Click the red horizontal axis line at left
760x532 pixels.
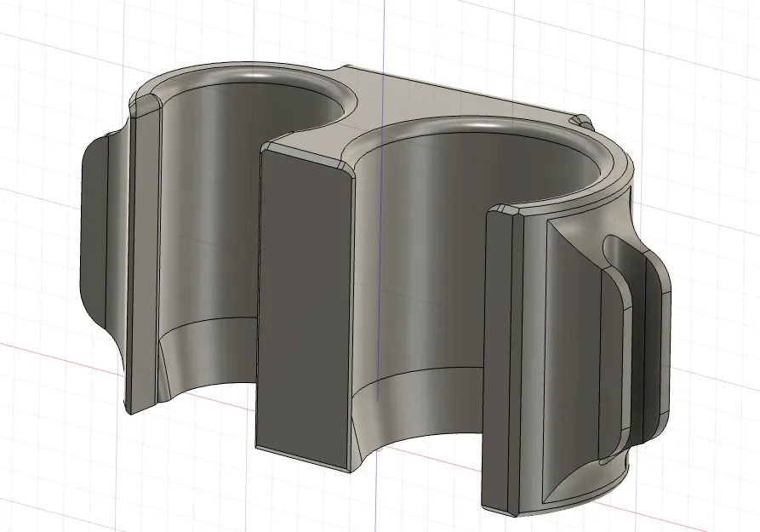coord(58,358)
